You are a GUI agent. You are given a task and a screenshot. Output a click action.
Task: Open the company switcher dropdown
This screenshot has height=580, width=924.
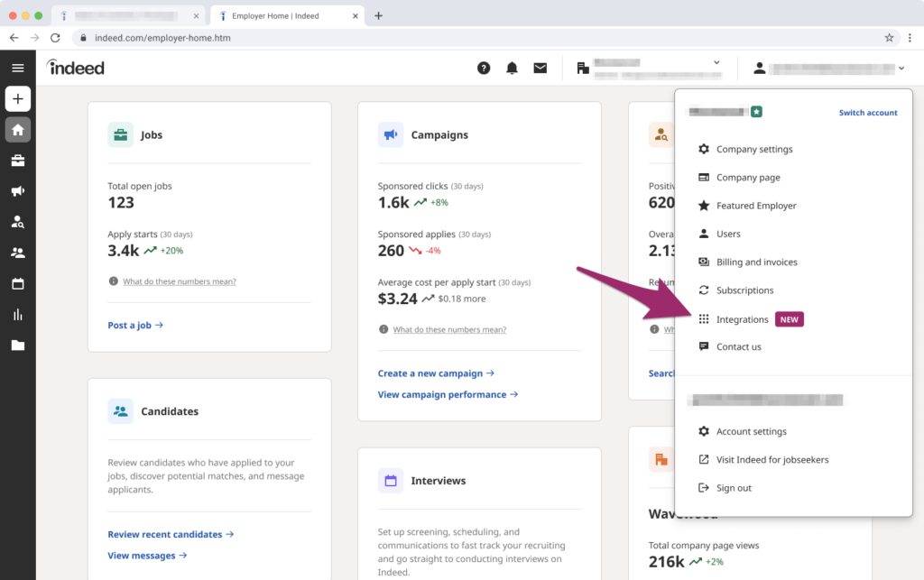pyautogui.click(x=716, y=65)
